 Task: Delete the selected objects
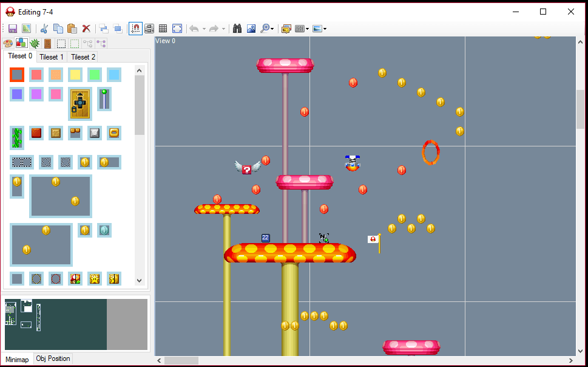86,28
